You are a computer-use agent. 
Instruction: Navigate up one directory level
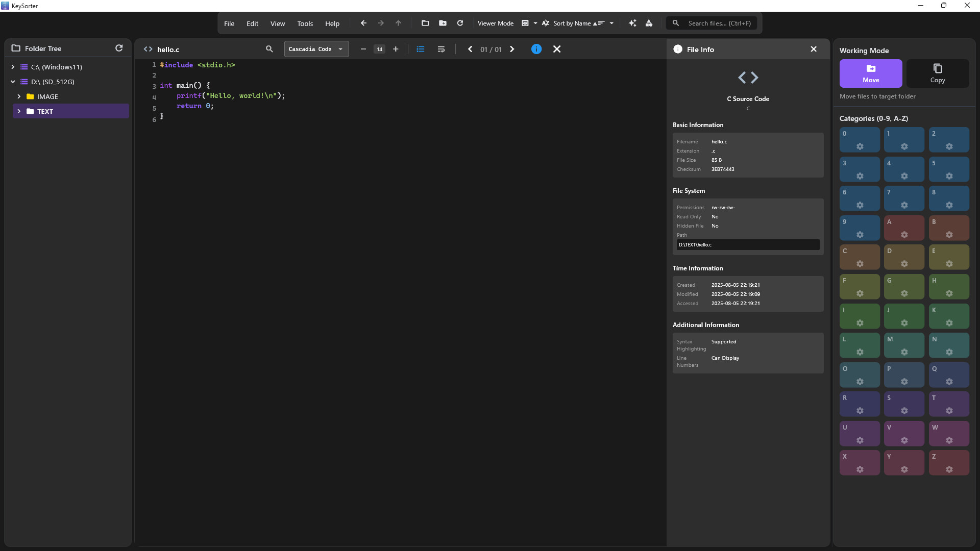click(x=398, y=23)
